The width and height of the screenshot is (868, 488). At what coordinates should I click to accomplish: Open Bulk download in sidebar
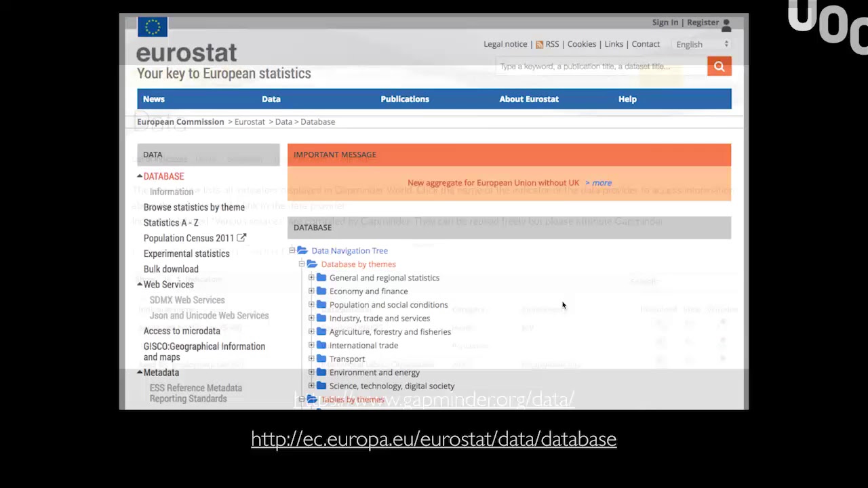tap(171, 269)
